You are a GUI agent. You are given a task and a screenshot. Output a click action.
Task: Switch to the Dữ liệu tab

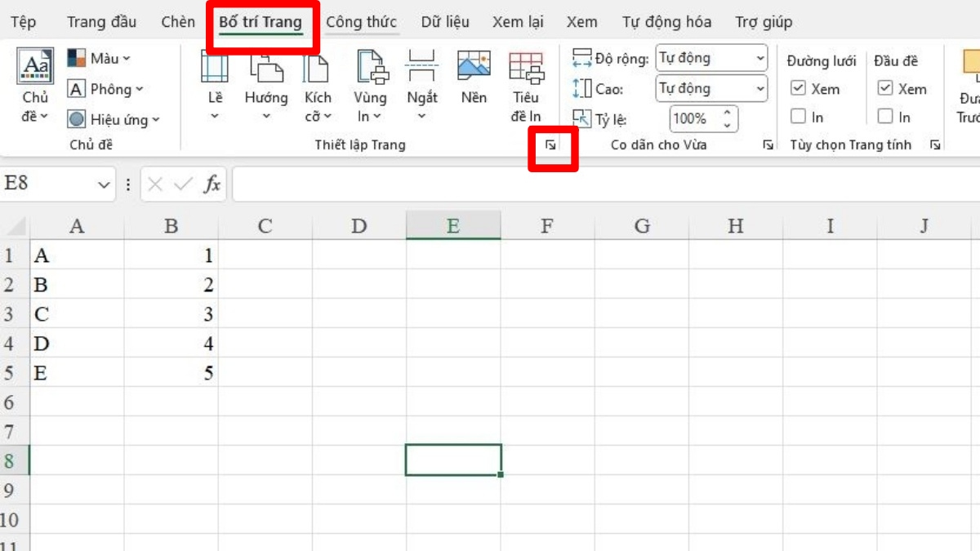(x=445, y=22)
